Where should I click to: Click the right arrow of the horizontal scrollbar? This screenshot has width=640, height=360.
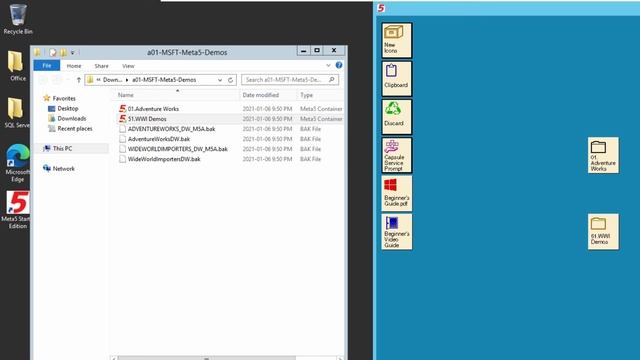point(340,358)
